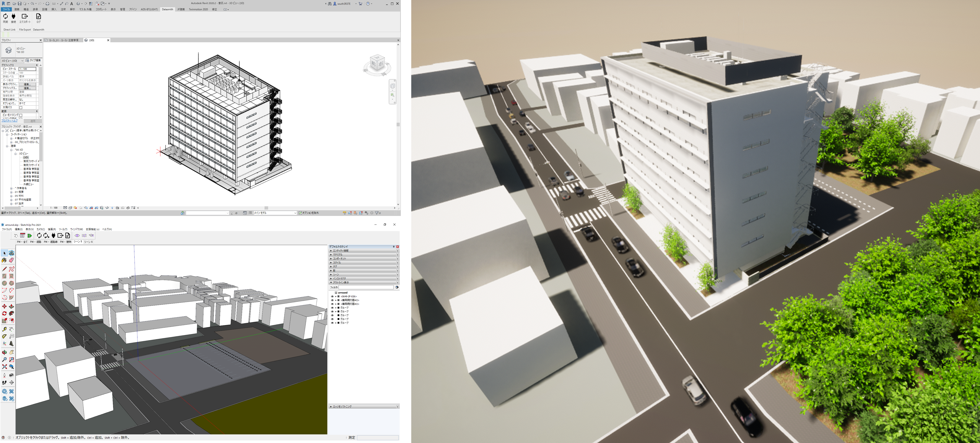Select the Freehand tool in SketchUp

[11, 269]
